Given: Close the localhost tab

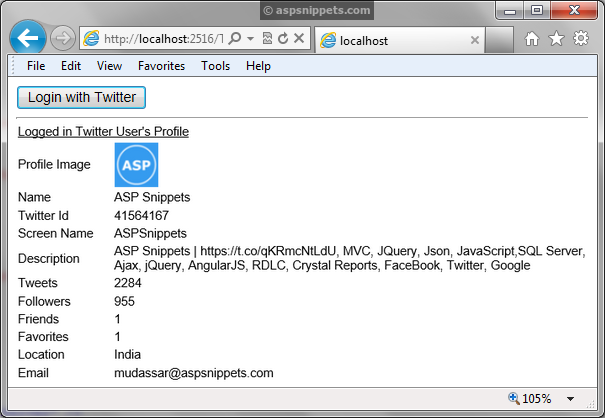Looking at the screenshot, I should coord(475,40).
